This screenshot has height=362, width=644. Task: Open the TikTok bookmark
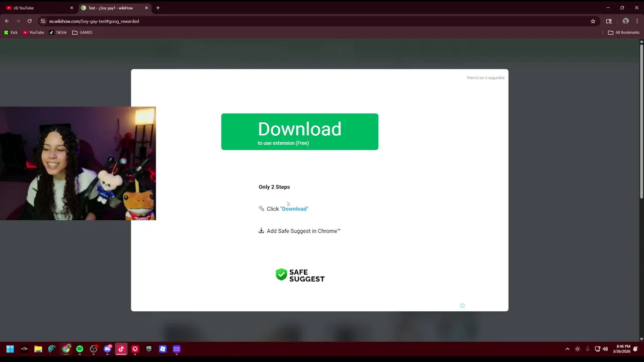tap(58, 32)
